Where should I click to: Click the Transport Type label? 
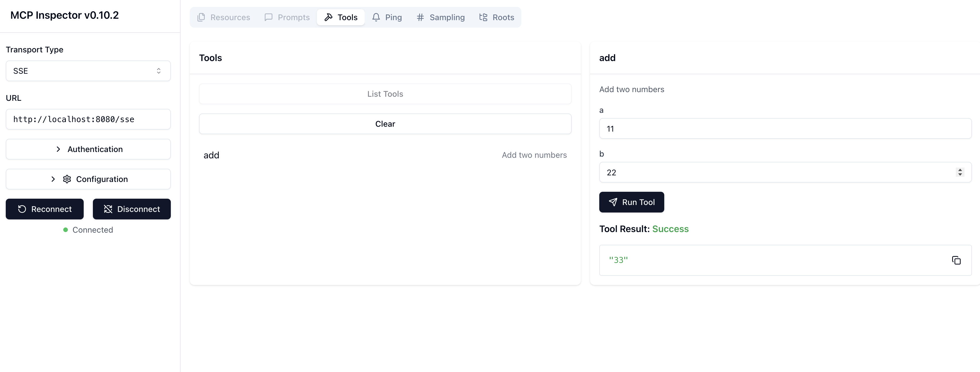[35, 50]
